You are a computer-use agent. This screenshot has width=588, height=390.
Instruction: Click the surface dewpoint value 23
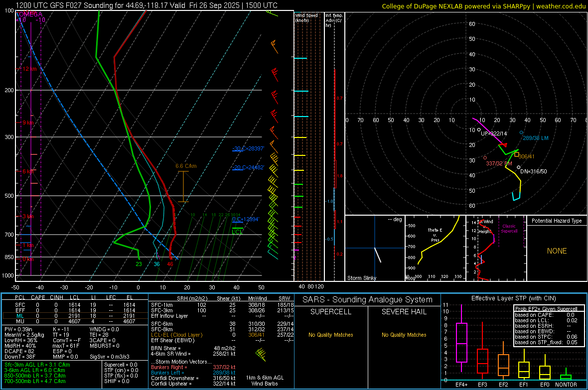click(139, 264)
